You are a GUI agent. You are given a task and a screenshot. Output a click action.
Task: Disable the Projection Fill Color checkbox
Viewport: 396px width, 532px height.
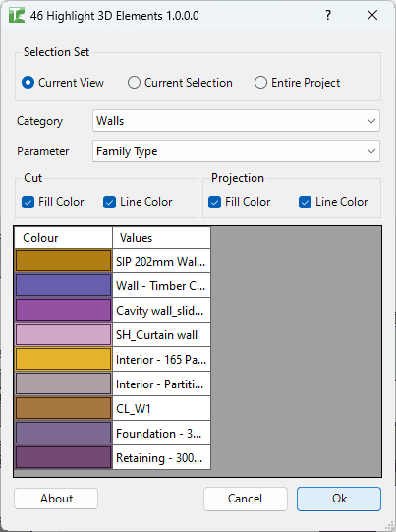(214, 202)
